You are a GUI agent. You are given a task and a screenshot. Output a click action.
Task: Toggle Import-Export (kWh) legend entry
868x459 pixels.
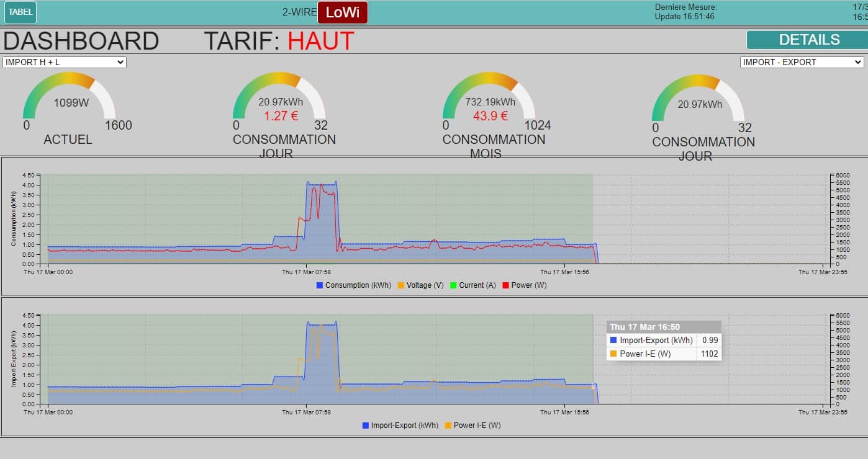click(400, 426)
